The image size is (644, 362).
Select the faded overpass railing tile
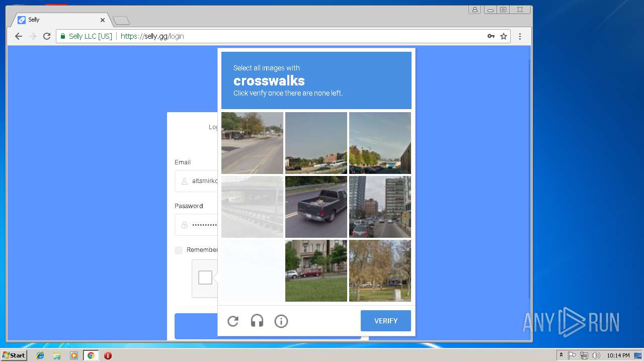252,207
